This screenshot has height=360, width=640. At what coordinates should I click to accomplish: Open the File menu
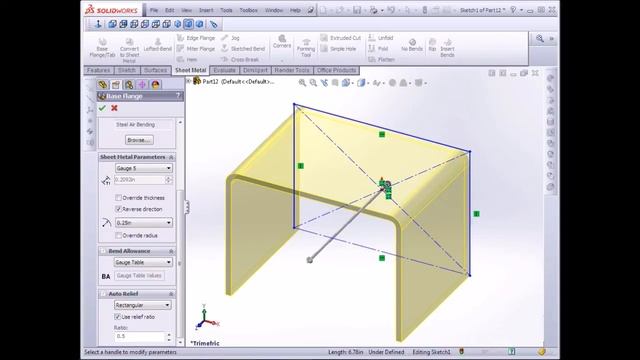click(154, 10)
